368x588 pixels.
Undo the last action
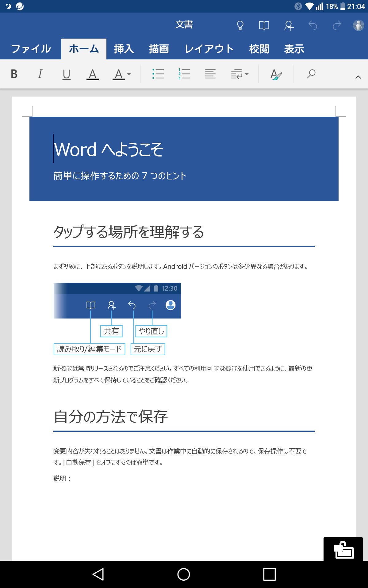click(x=313, y=25)
